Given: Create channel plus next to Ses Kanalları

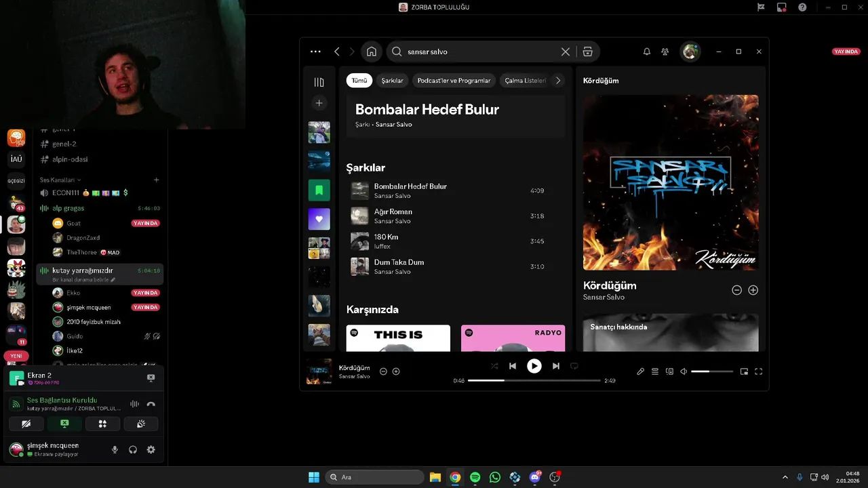Looking at the screenshot, I should click(157, 180).
